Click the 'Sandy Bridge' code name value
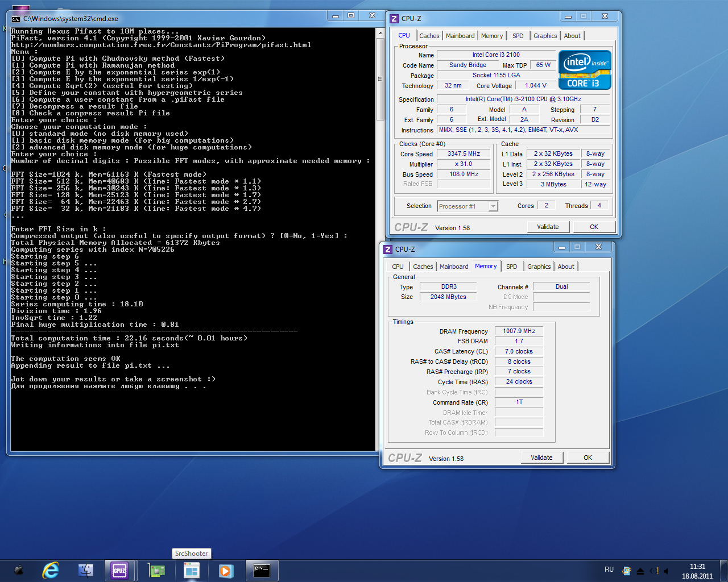Screen dimensions: 728x582 [468, 65]
